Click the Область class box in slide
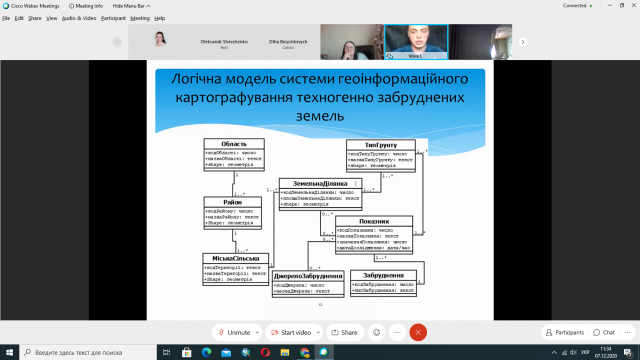The width and height of the screenshot is (640, 360). (234, 155)
